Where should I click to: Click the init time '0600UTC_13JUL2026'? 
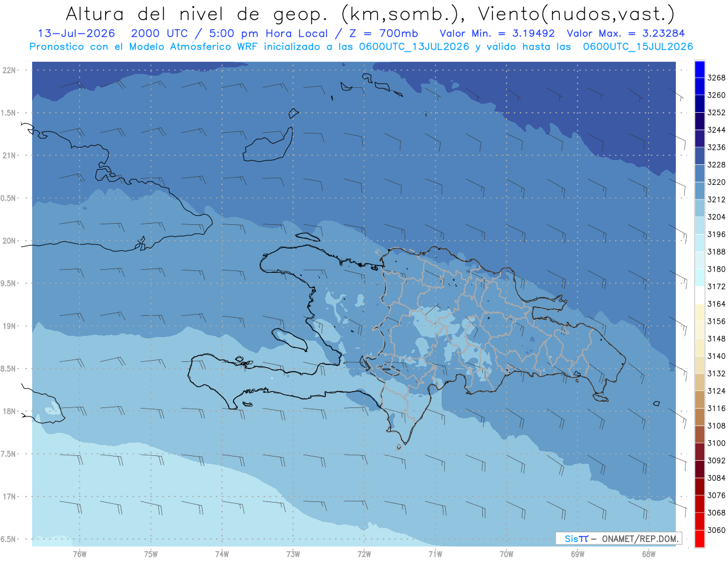point(414,47)
